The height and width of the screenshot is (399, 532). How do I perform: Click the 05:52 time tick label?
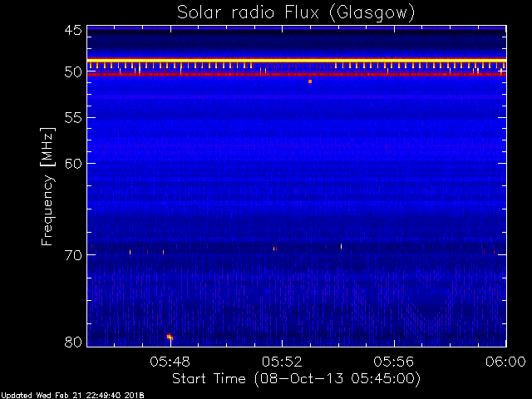tap(282, 362)
